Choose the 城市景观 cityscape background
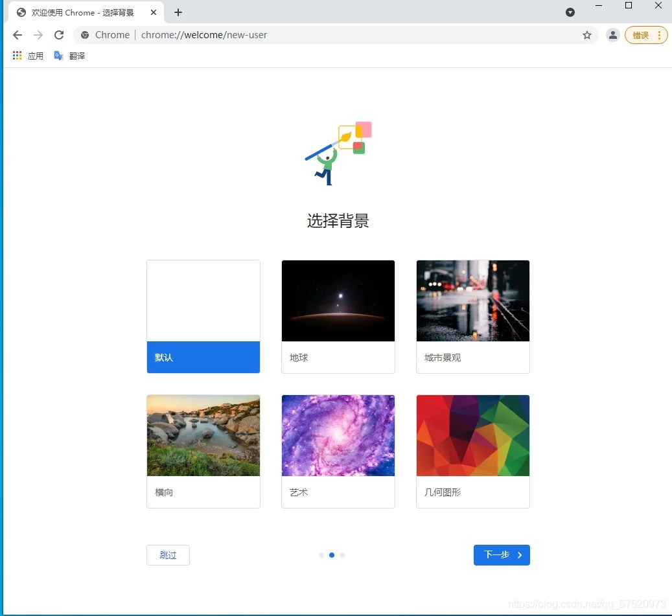Image resolution: width=672 pixels, height=616 pixels. [x=472, y=317]
